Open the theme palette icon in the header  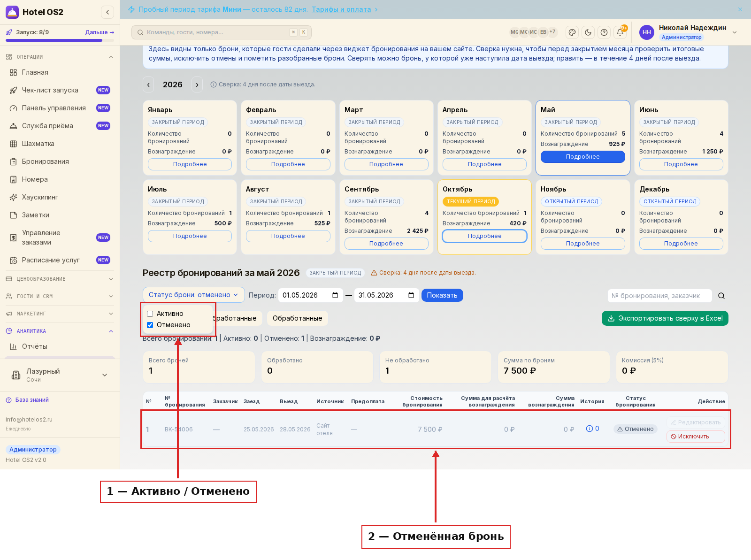[x=572, y=32]
